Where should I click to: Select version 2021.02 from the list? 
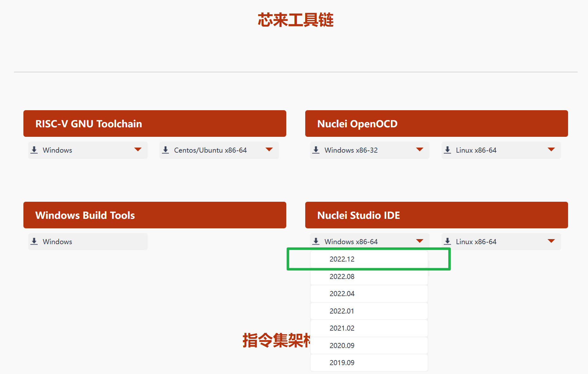pyautogui.click(x=369, y=328)
